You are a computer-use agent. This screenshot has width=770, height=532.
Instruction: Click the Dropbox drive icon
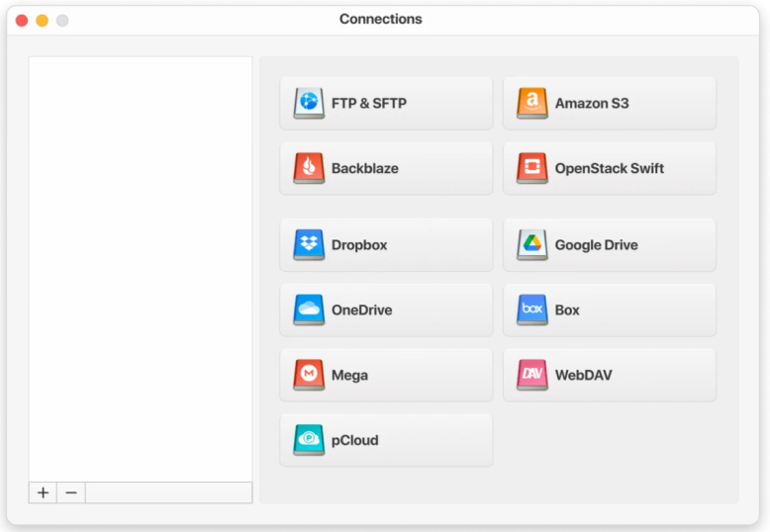coord(309,244)
